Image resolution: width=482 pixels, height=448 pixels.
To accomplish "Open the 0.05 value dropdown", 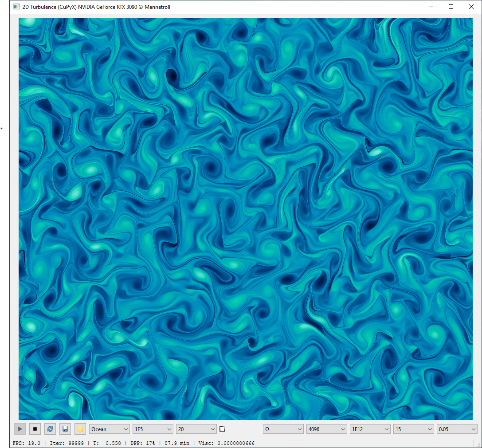I will (457, 429).
